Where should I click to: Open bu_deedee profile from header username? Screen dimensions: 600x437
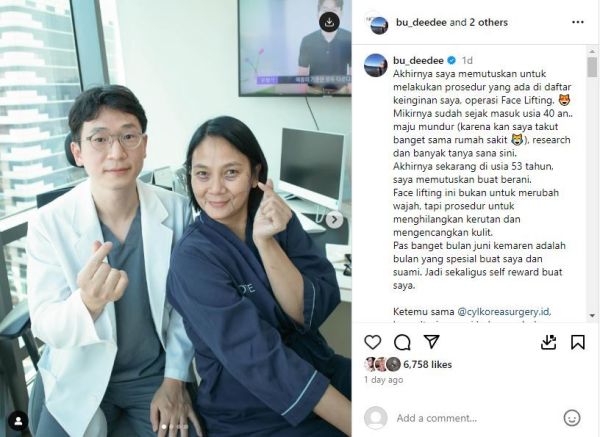(421, 22)
